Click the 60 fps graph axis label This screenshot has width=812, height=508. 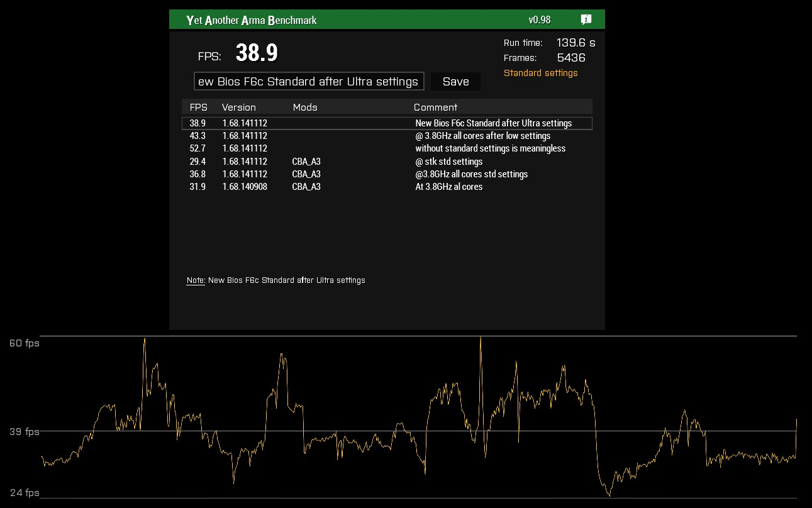click(x=24, y=343)
